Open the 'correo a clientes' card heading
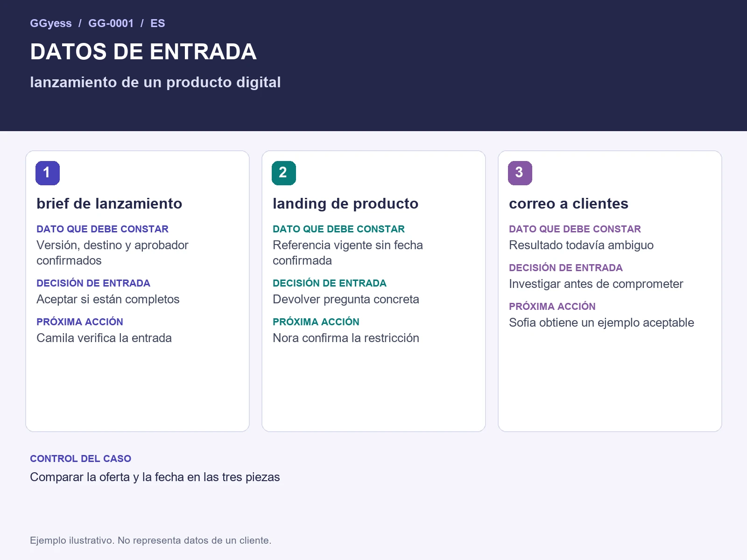 [569, 203]
